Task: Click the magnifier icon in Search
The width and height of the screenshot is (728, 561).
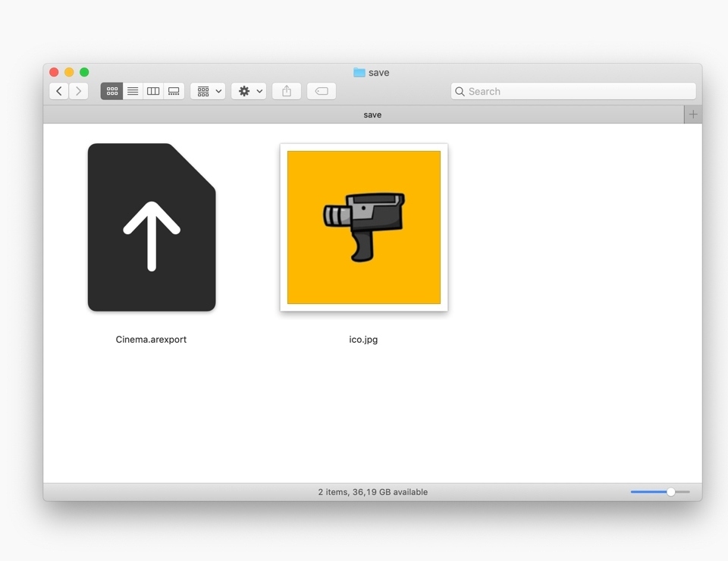Action: pos(460,92)
